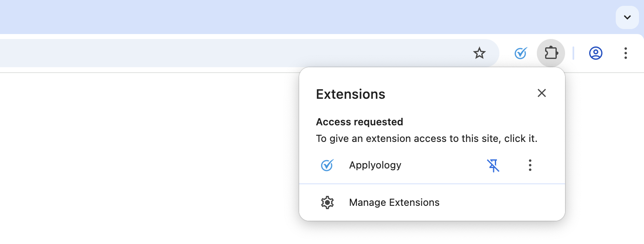Open the Extensions puzzle piece icon
644x244 pixels.
tap(551, 53)
